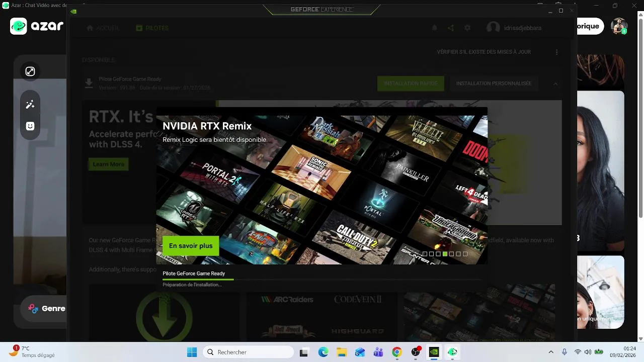Click the Azar smiley face icon
The width and height of the screenshot is (644, 362).
30,126
